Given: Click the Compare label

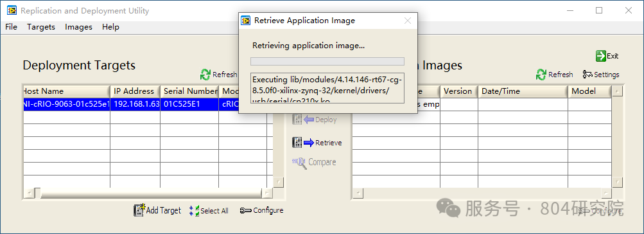Looking at the screenshot, I should click(322, 162).
